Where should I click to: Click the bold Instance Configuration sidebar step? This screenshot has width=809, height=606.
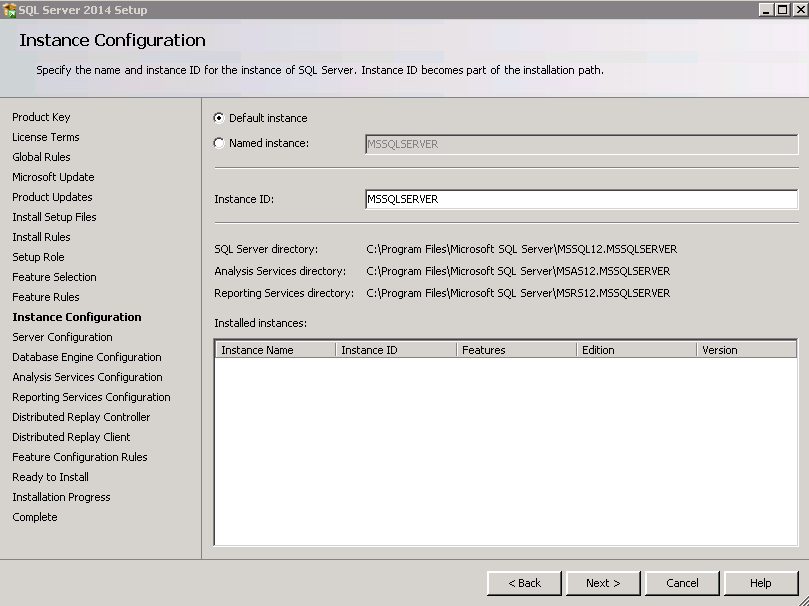click(x=77, y=317)
